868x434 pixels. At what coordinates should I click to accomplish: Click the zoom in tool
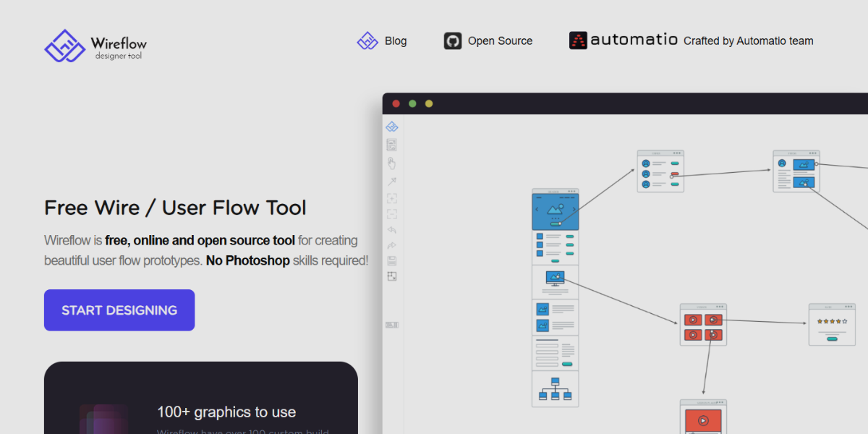point(391,197)
